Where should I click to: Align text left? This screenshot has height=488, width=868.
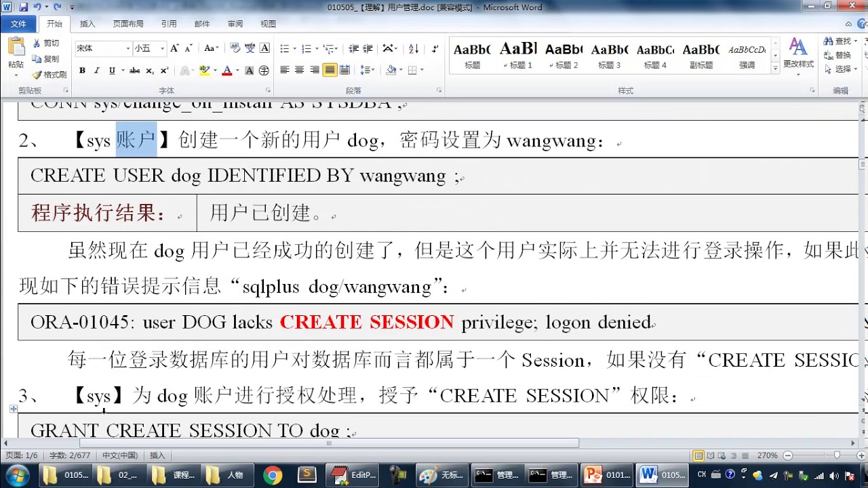pyautogui.click(x=285, y=70)
